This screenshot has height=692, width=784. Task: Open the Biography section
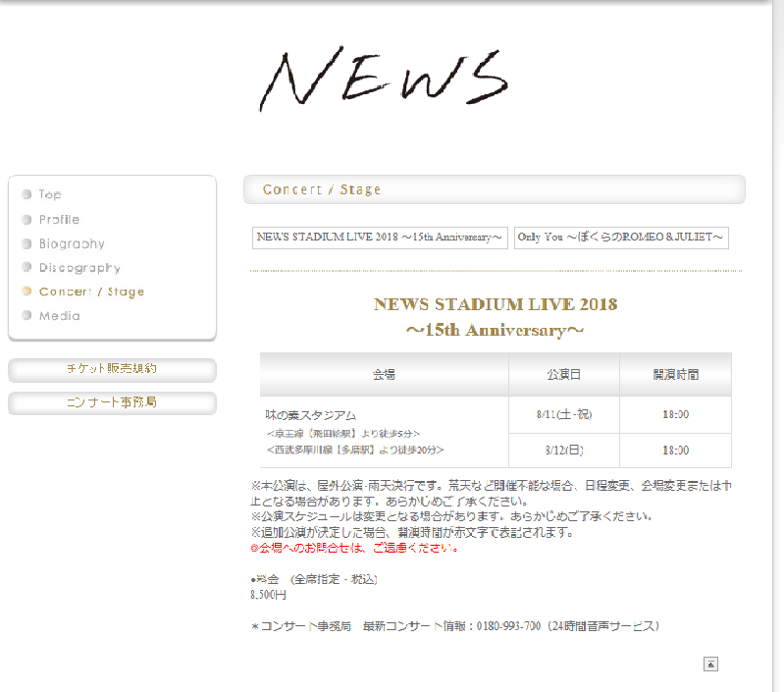point(72,243)
